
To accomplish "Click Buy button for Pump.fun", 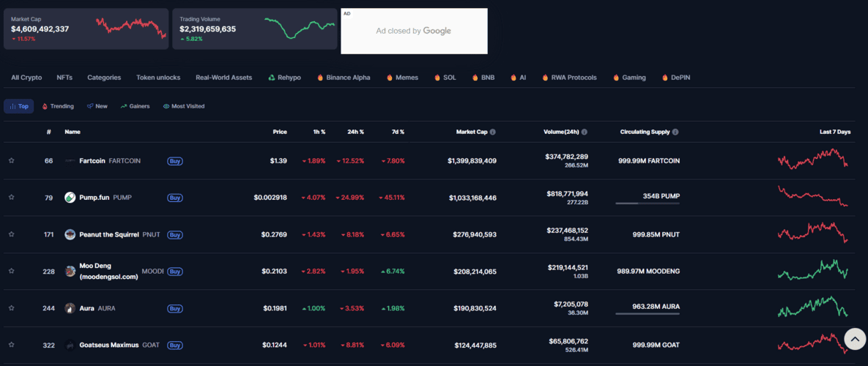I will (x=175, y=198).
